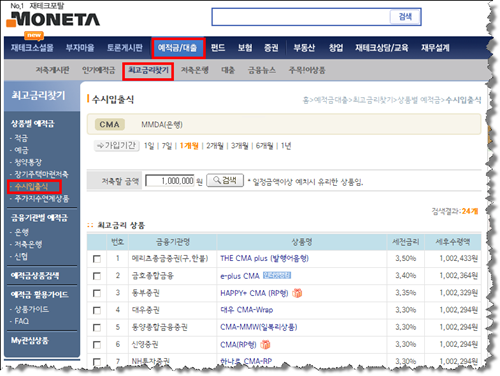This screenshot has height=376, width=500.
Task: Click the top 검색 search button
Action: 405,17
